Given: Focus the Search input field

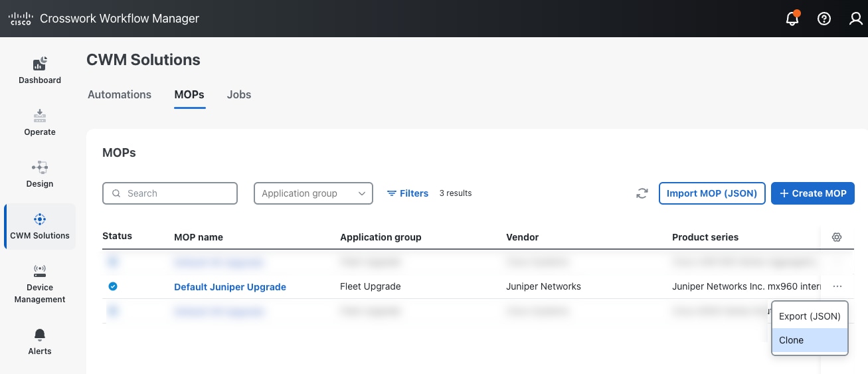Looking at the screenshot, I should [x=170, y=193].
